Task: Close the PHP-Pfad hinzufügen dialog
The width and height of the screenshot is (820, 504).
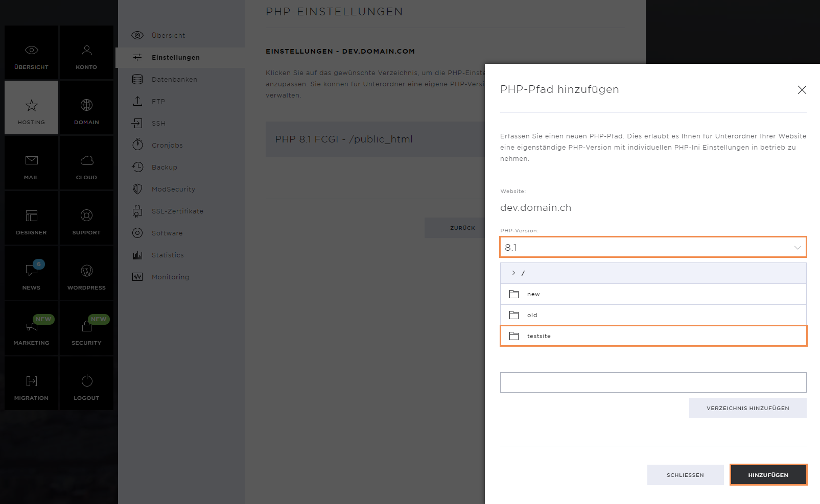Action: (802, 90)
